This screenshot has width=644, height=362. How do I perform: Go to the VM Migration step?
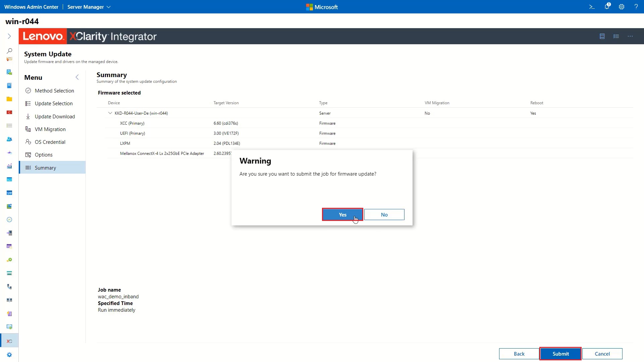(x=52, y=129)
